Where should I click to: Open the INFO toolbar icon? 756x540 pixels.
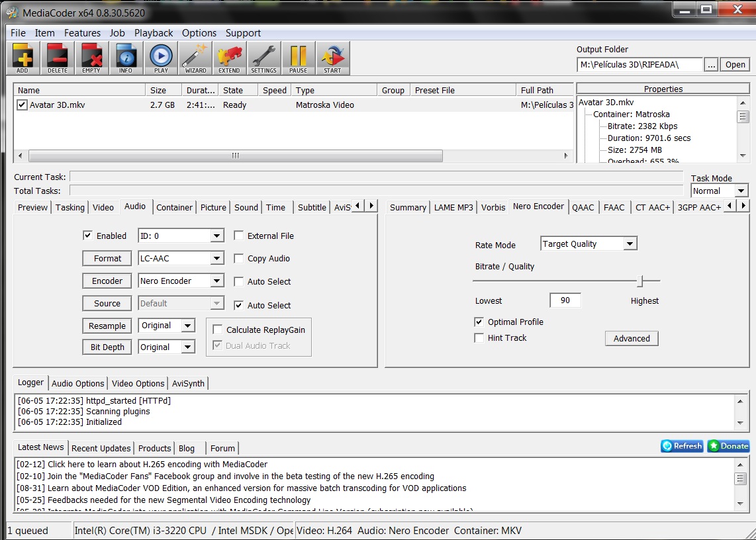coord(126,58)
